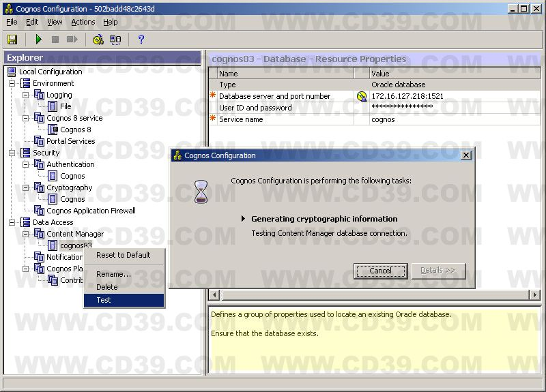546x392 pixels.
Task: Select the Local Configuration tree label
Action: tap(51, 72)
